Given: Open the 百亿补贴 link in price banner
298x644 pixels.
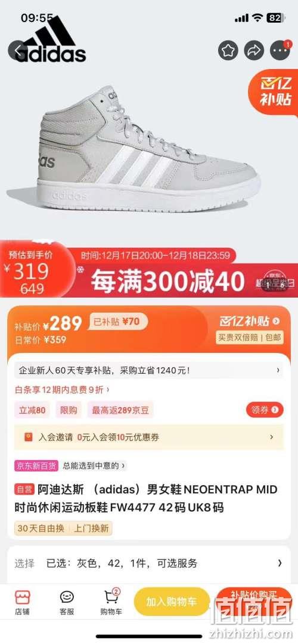Looking at the screenshot, I should coord(250,321).
